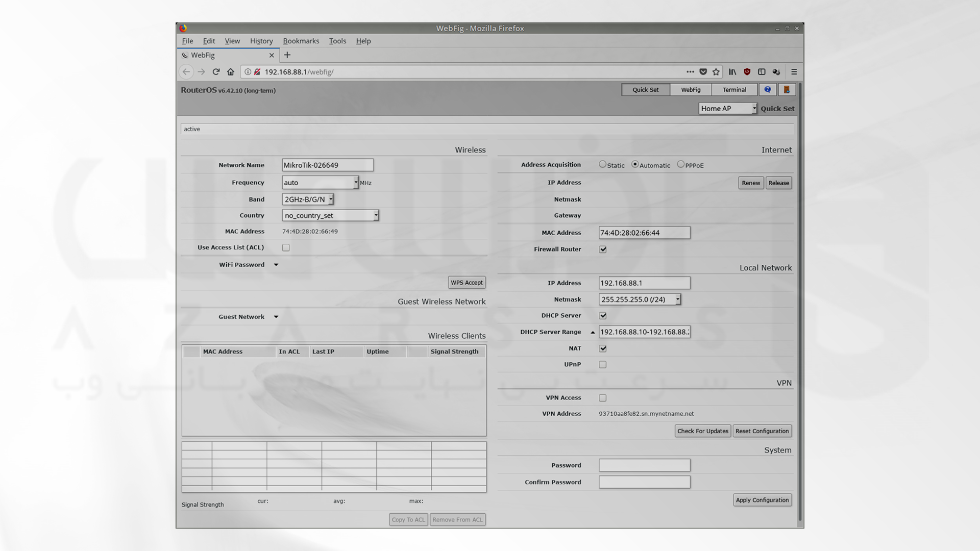Open the Bookmarks menu
The height and width of the screenshot is (551, 980).
click(x=301, y=41)
